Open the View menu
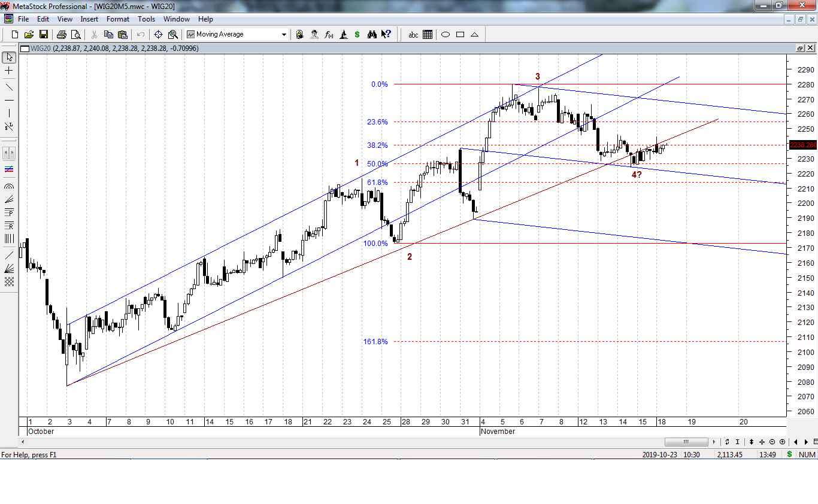 click(65, 19)
